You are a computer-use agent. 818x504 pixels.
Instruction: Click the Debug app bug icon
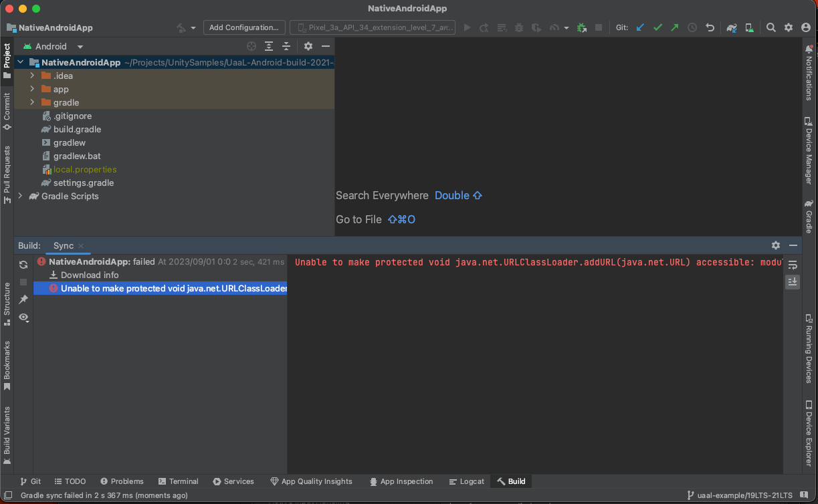pyautogui.click(x=519, y=27)
